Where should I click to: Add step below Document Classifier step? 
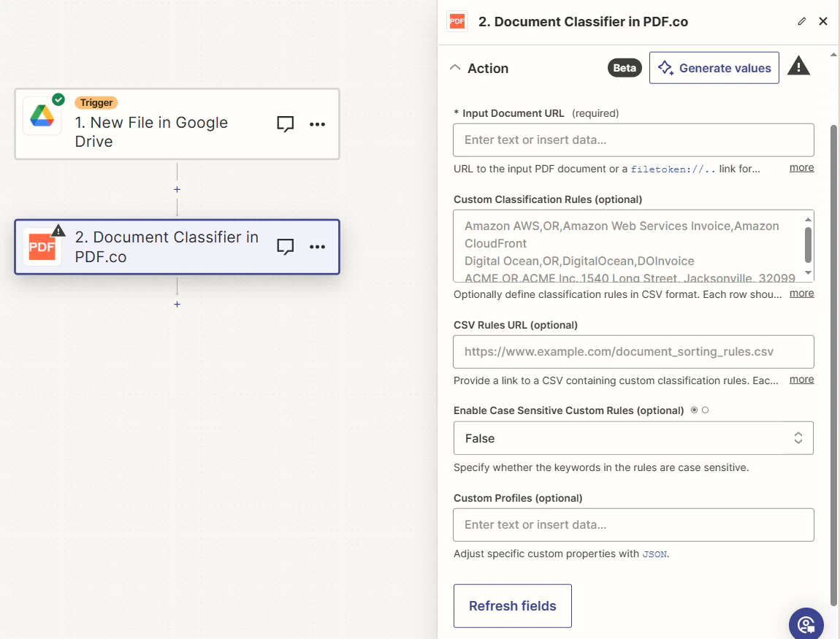click(177, 305)
